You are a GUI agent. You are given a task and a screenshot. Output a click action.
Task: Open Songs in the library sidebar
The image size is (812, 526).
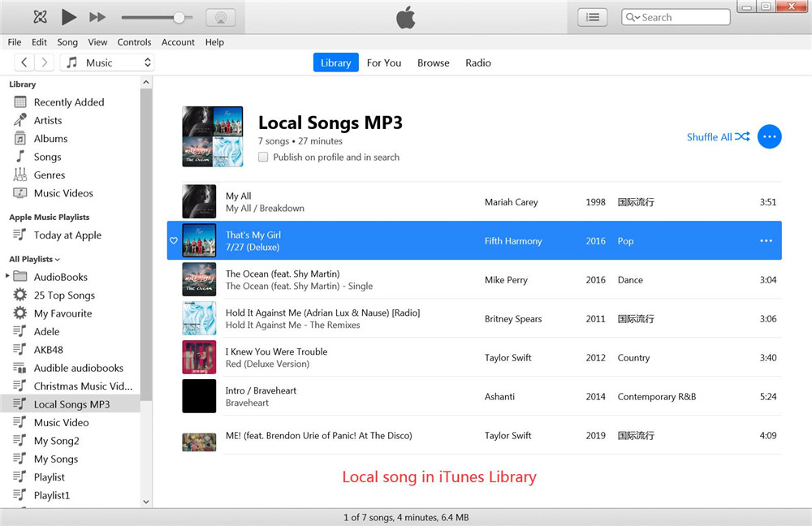click(x=47, y=157)
